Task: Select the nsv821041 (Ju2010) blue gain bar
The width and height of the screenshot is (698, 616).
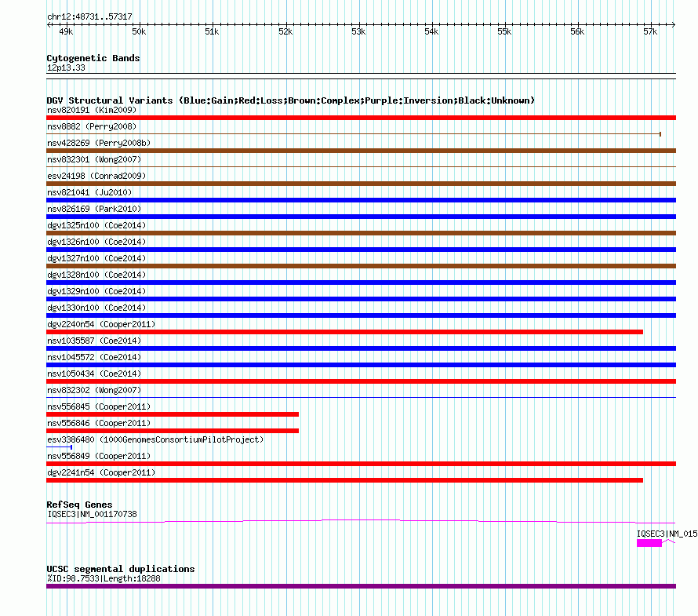Action: click(x=361, y=200)
